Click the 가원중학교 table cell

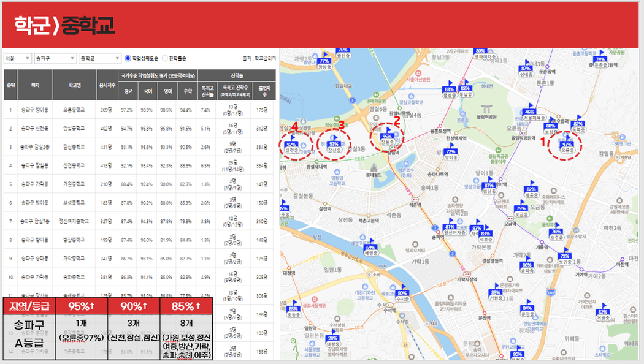point(74,184)
